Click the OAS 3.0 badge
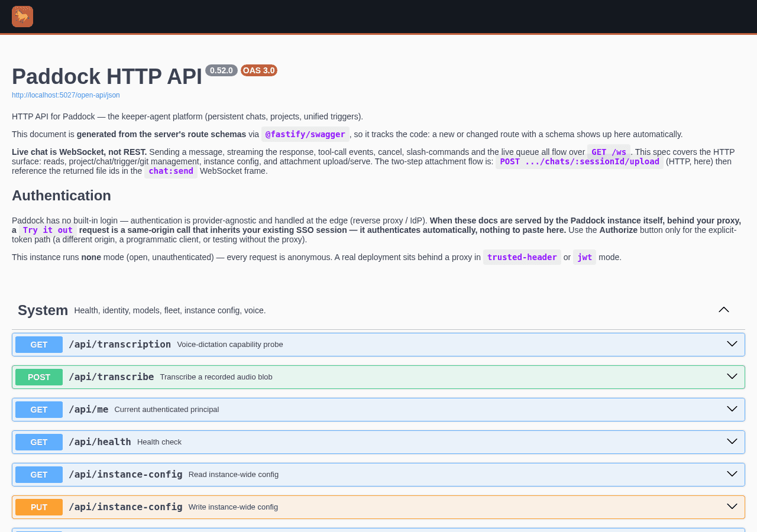757x532 pixels. (x=259, y=70)
